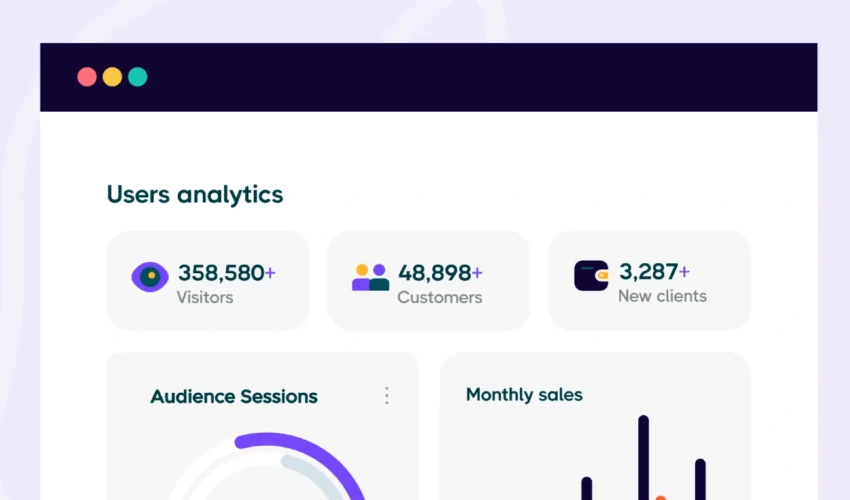Click the dark wallet New clients icon
850x500 pixels.
pos(591,276)
